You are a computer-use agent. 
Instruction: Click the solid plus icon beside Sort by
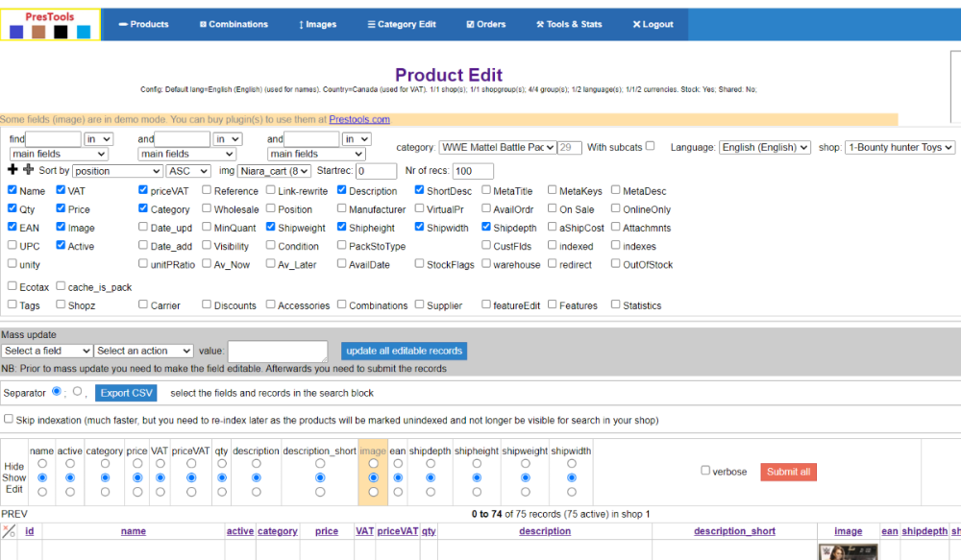12,170
